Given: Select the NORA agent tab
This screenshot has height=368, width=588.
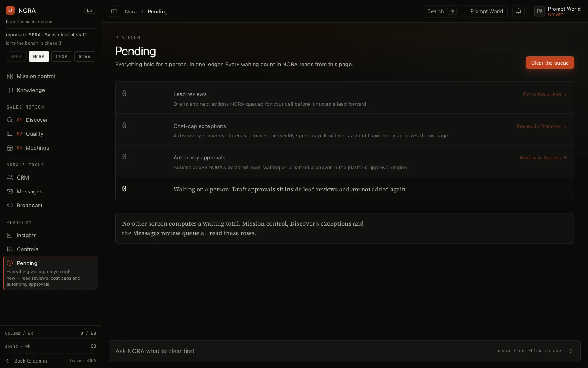Looking at the screenshot, I should 39,56.
